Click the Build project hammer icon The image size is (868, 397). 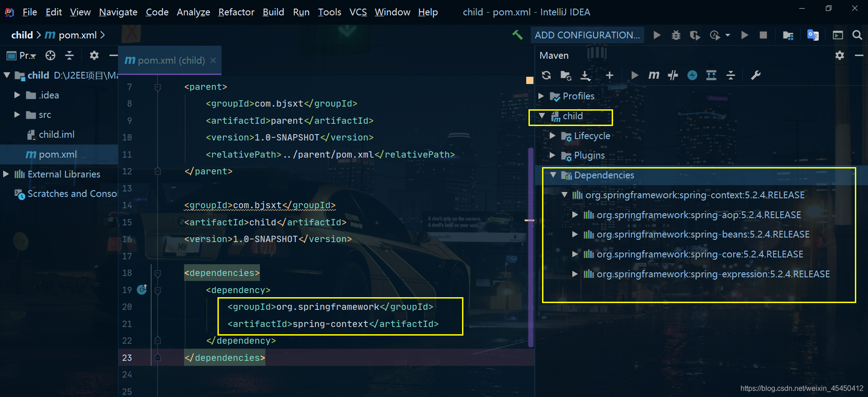click(x=517, y=35)
